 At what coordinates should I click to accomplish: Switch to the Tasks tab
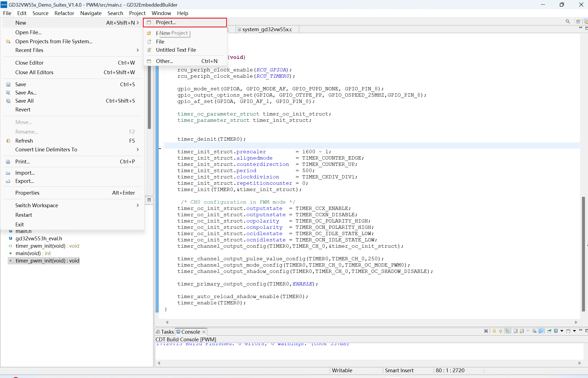165,332
